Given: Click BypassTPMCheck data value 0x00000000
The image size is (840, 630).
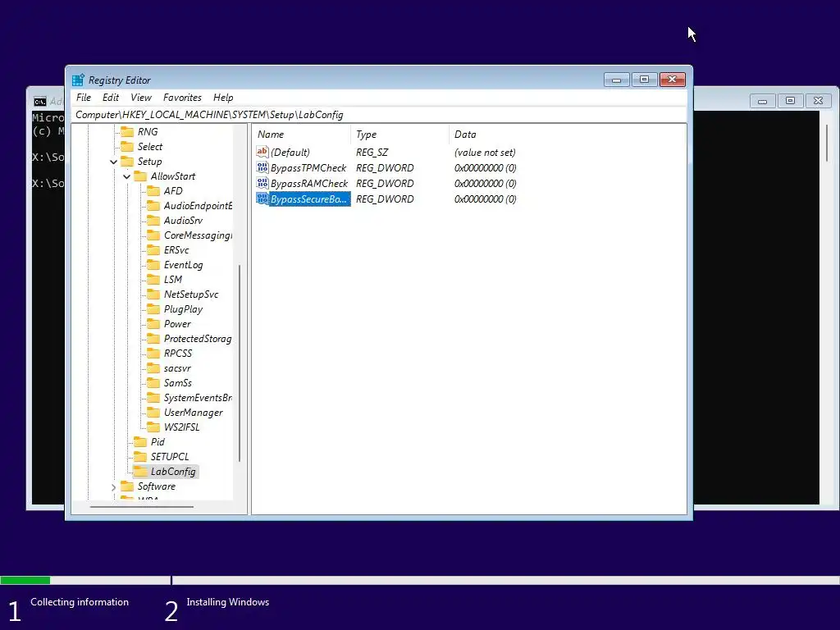Looking at the screenshot, I should click(x=486, y=167).
